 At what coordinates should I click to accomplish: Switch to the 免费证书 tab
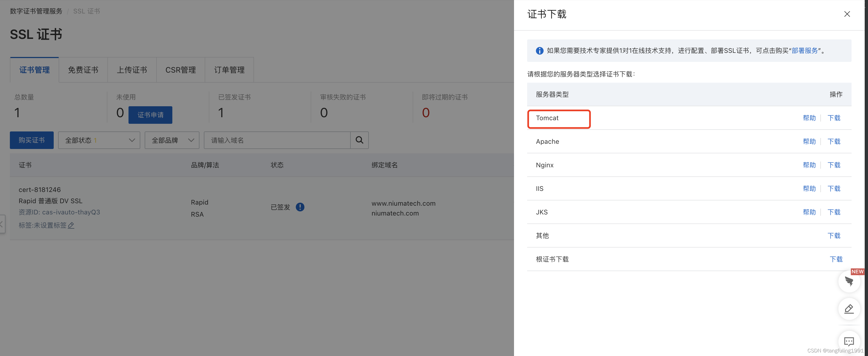tap(83, 70)
